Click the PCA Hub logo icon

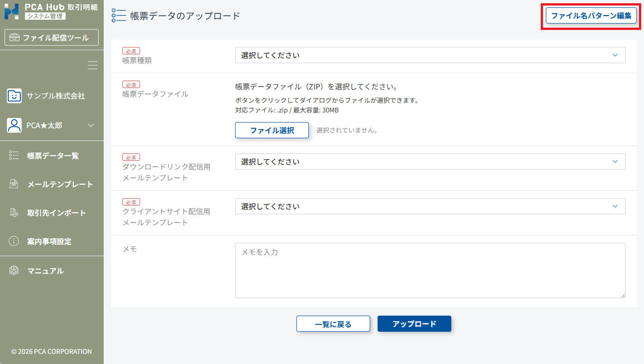click(x=12, y=12)
